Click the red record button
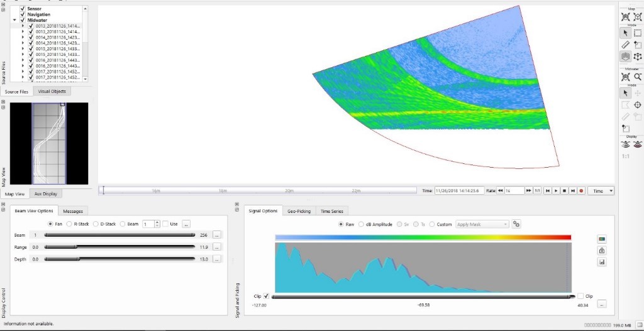This screenshot has height=331, width=644. point(581,190)
